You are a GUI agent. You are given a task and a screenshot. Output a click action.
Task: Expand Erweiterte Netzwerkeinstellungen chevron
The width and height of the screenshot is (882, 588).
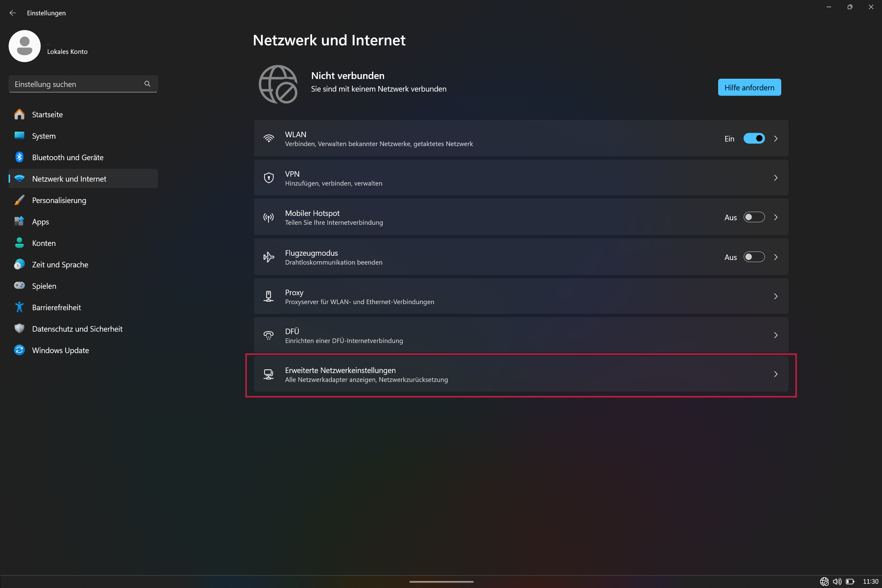[x=775, y=374]
